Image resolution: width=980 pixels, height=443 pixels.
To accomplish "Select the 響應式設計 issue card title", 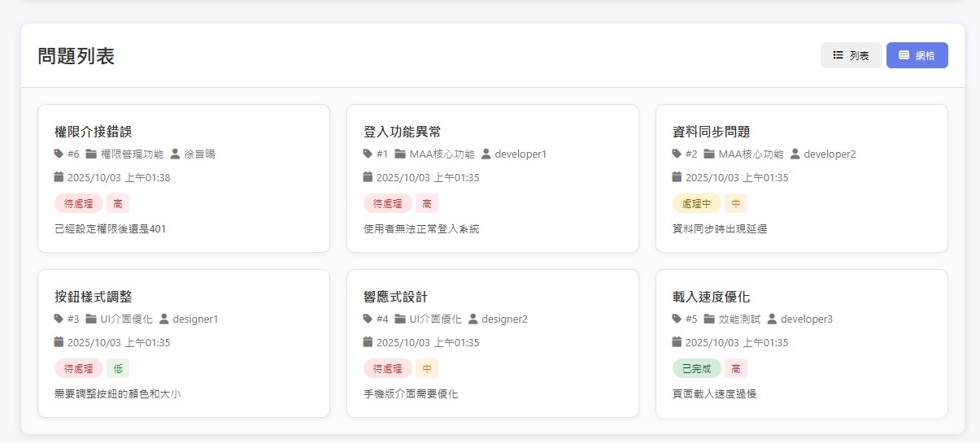I will tap(395, 297).
